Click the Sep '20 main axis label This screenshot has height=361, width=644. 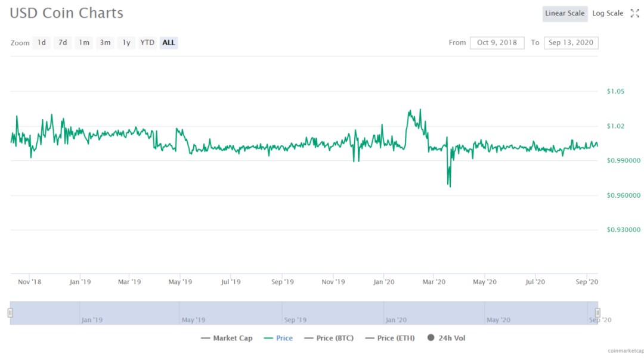587,282
